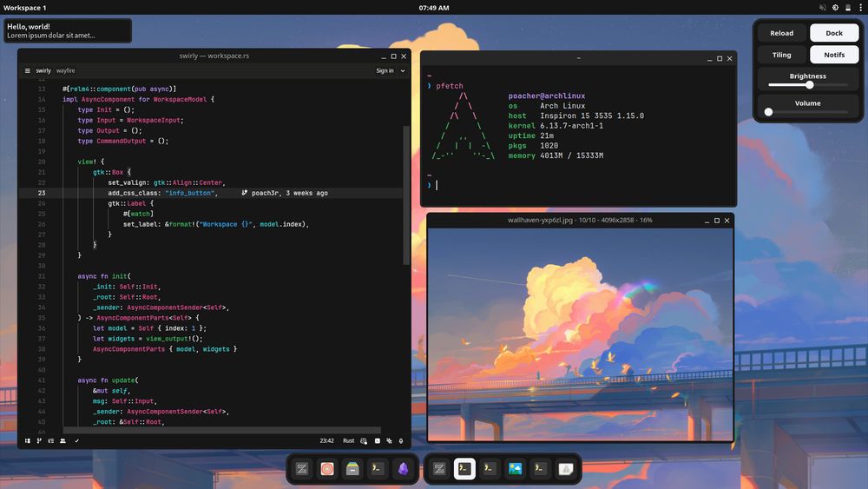Click the muted audio icon in the top bar
The image size is (868, 489).
point(823,8)
